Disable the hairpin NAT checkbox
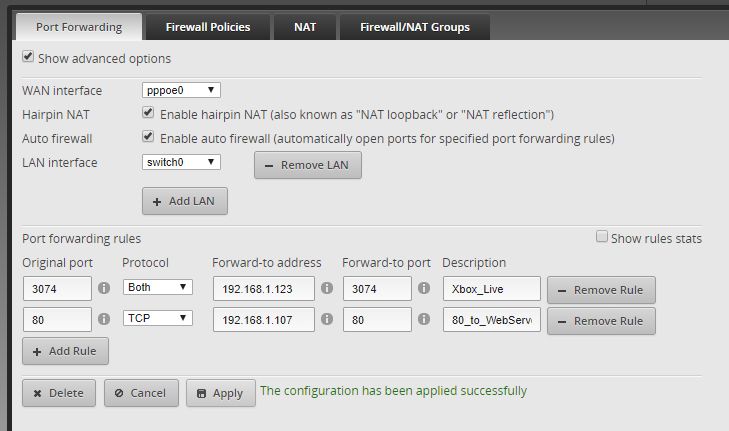 148,114
